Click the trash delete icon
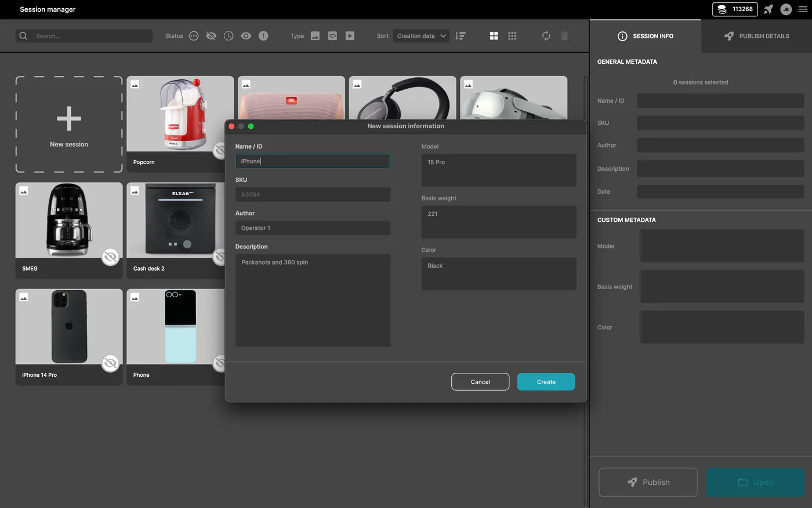The width and height of the screenshot is (812, 508). [x=564, y=36]
